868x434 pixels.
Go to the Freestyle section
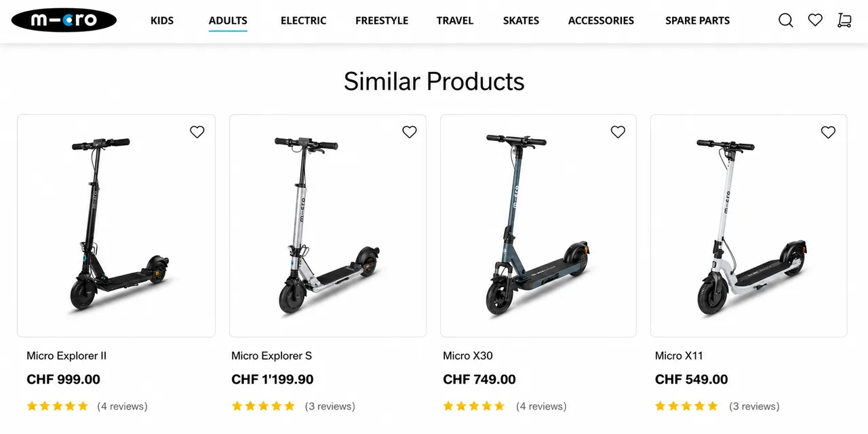pos(382,20)
